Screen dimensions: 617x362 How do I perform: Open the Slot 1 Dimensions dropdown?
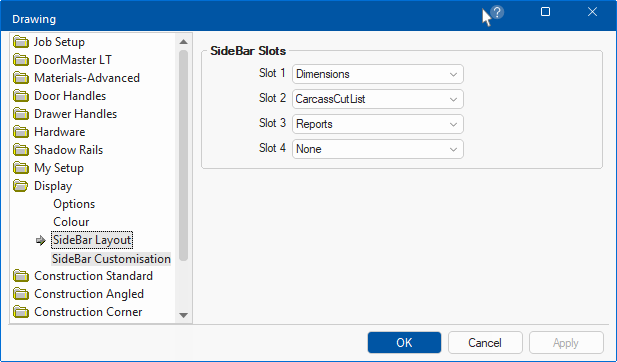[x=378, y=74]
